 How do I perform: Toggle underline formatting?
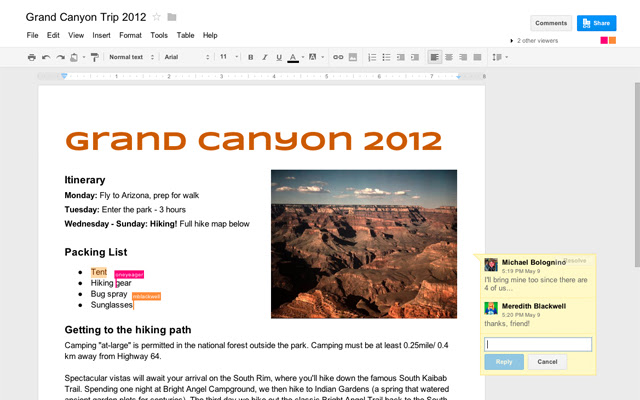point(279,57)
